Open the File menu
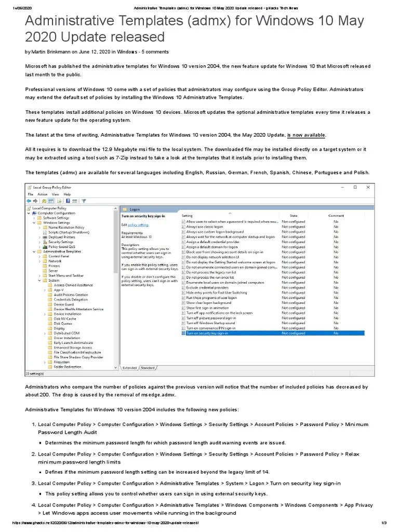This screenshot has width=399, height=532. 31,194
